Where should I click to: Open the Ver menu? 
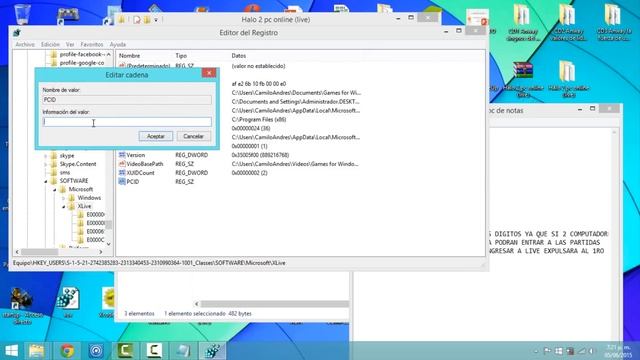(70, 44)
